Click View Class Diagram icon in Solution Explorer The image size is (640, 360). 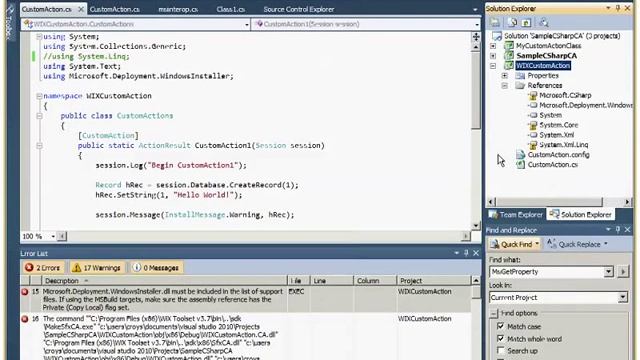pyautogui.click(x=543, y=22)
